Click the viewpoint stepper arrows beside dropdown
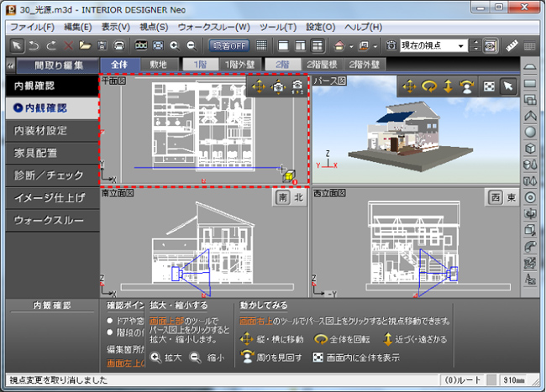 point(476,44)
